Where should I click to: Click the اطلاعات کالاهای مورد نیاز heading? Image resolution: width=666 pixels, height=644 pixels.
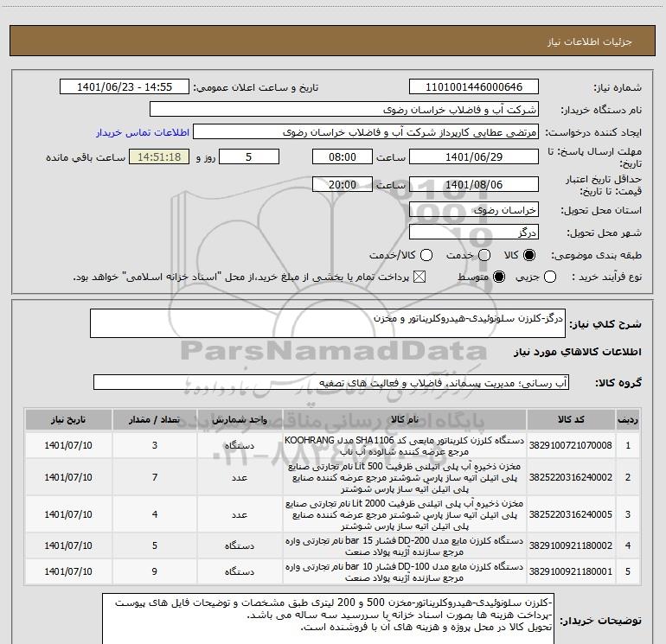[578, 352]
